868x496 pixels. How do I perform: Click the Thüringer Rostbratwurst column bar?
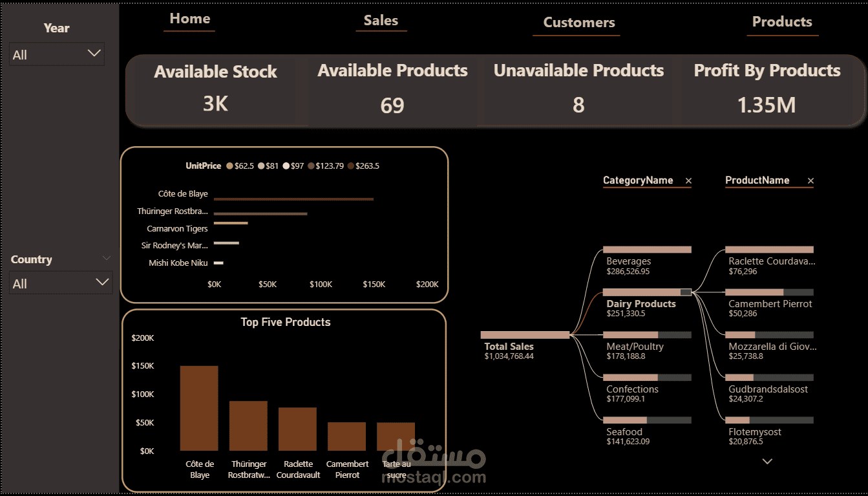[248, 426]
